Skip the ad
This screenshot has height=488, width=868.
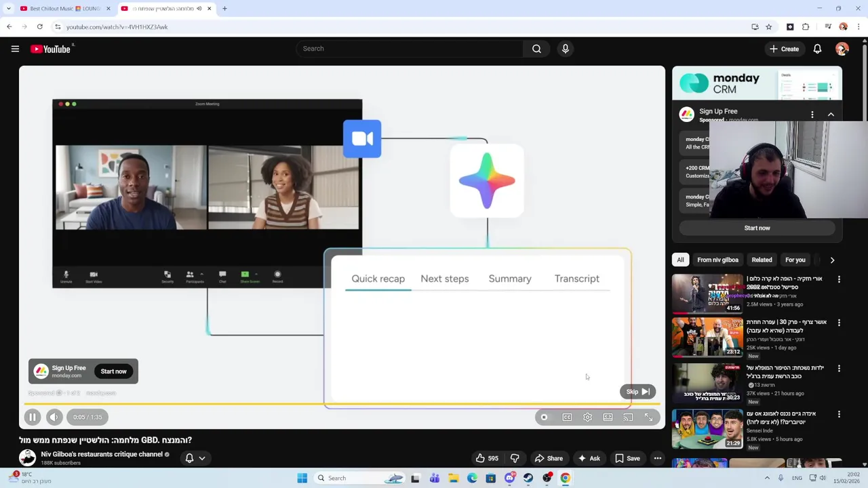pyautogui.click(x=638, y=392)
